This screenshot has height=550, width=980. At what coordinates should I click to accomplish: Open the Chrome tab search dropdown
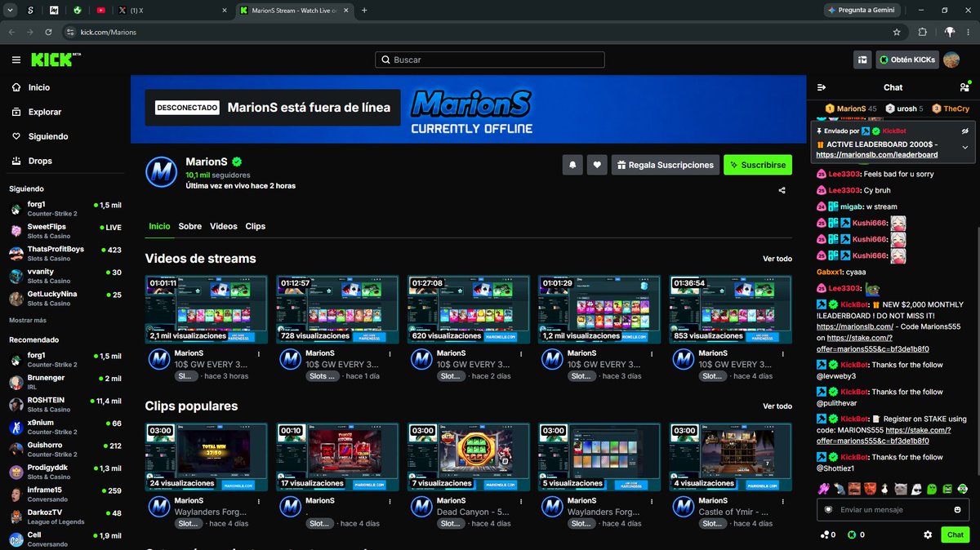tap(11, 11)
